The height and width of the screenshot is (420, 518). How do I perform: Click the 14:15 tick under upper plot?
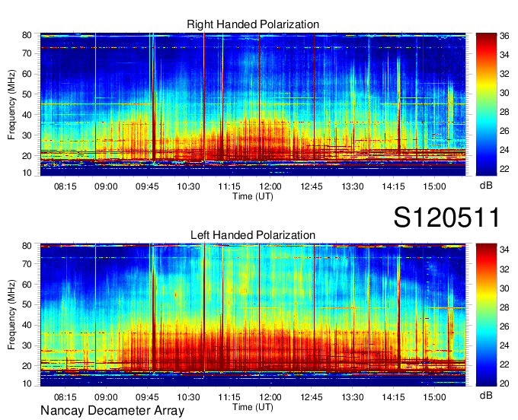pos(394,186)
